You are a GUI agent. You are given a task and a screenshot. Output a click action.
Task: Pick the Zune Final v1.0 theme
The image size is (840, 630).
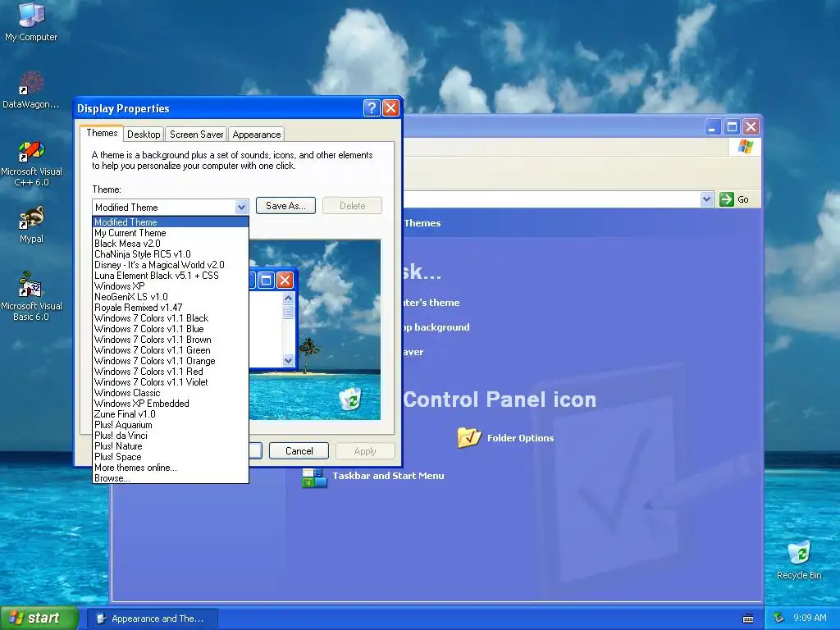pyautogui.click(x=171, y=414)
